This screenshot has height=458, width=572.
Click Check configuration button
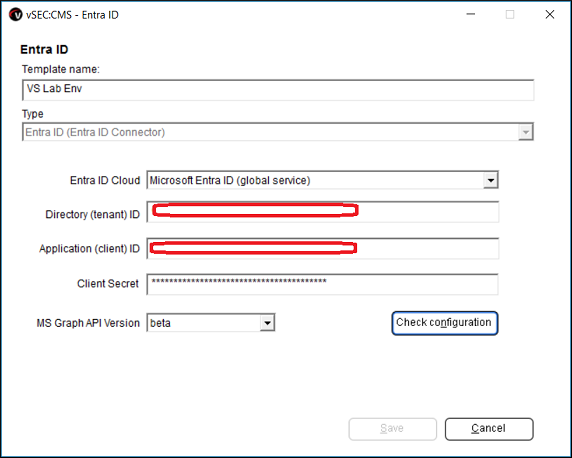point(445,323)
